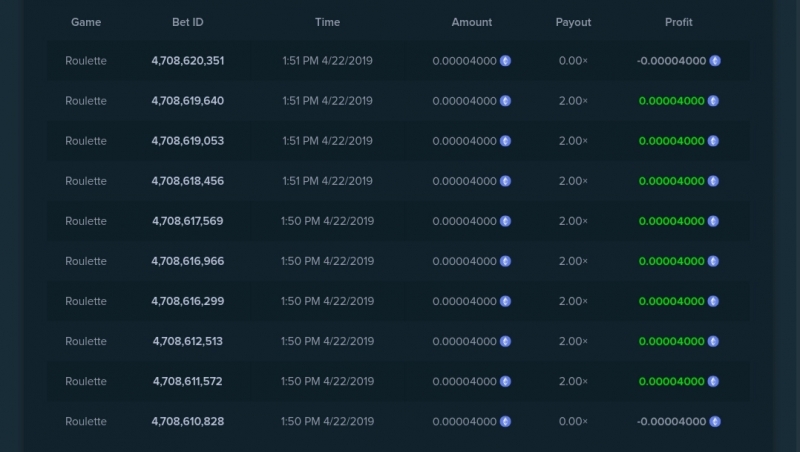Open bet ID 4,708,616,299
The height and width of the screenshot is (452, 800).
[x=188, y=301]
